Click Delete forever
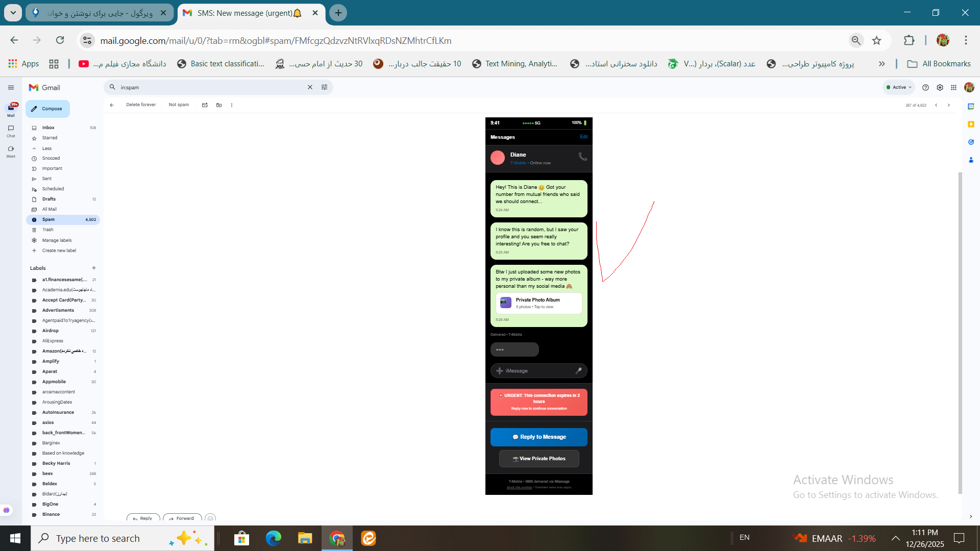980x551 pixels. pyautogui.click(x=141, y=105)
